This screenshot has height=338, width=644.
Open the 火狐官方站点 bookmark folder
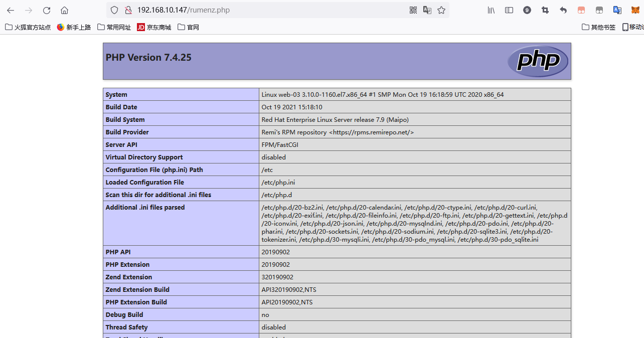(x=28, y=27)
